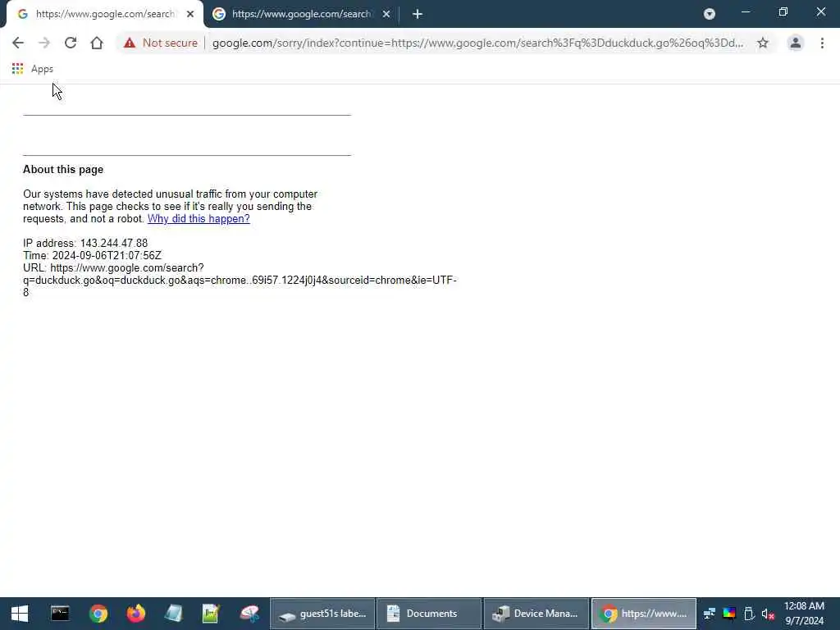Open Chrome's three-dot menu
This screenshot has width=840, height=630.
coord(822,43)
